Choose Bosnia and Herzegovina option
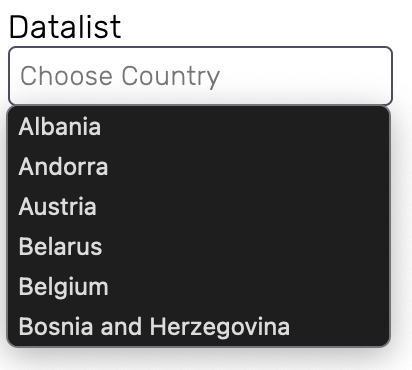This screenshot has height=370, width=412. (x=198, y=326)
